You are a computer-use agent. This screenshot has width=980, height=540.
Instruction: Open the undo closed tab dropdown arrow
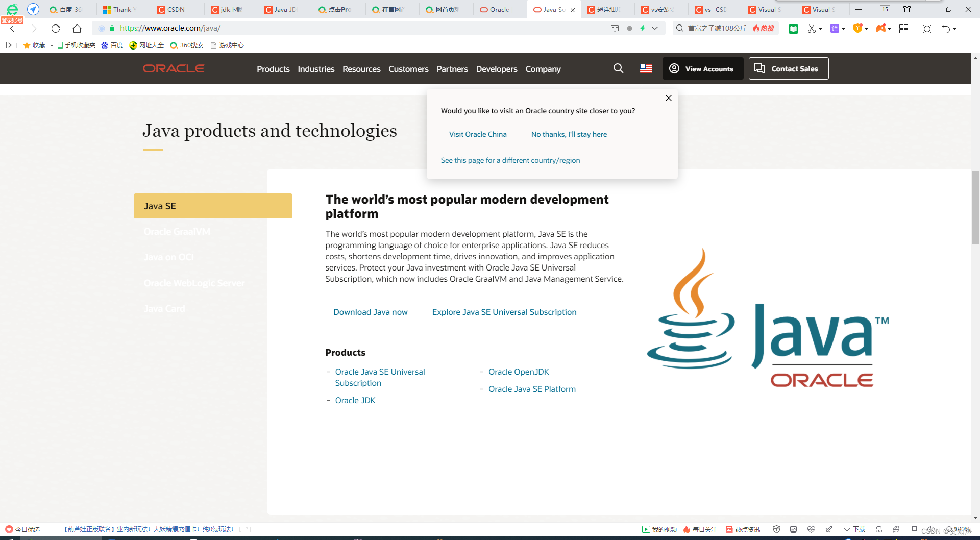pyautogui.click(x=954, y=29)
